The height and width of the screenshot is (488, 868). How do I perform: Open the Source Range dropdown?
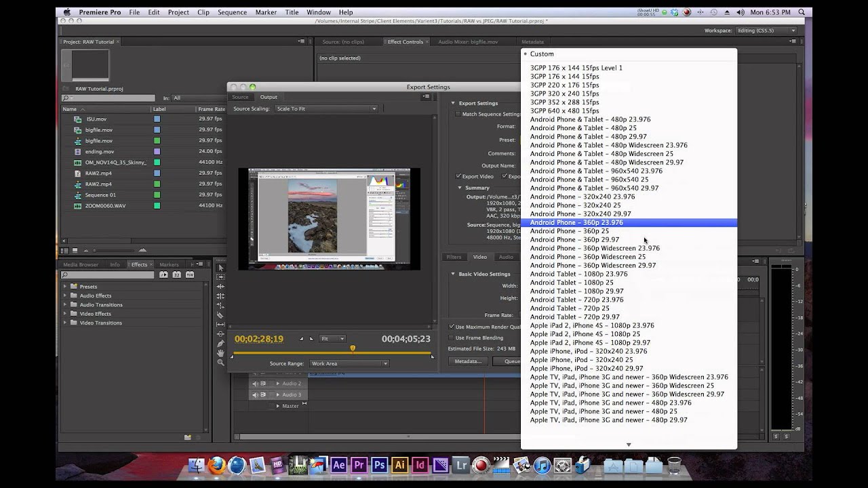tap(349, 363)
